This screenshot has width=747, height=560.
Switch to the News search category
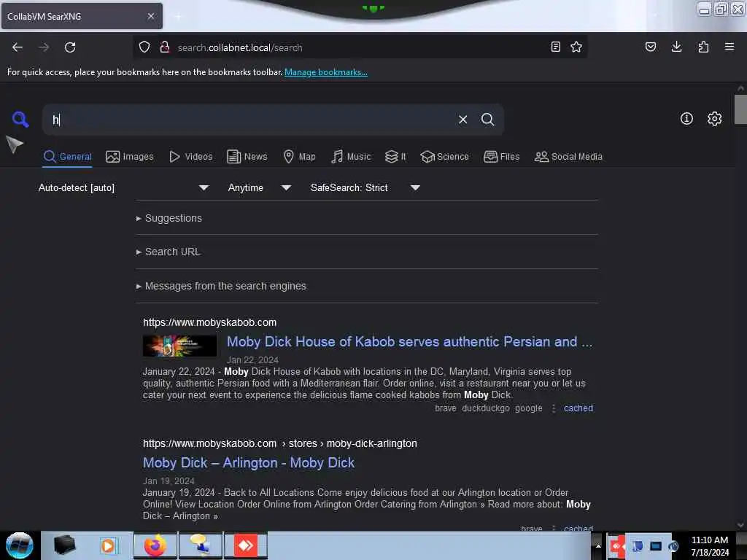(x=247, y=157)
